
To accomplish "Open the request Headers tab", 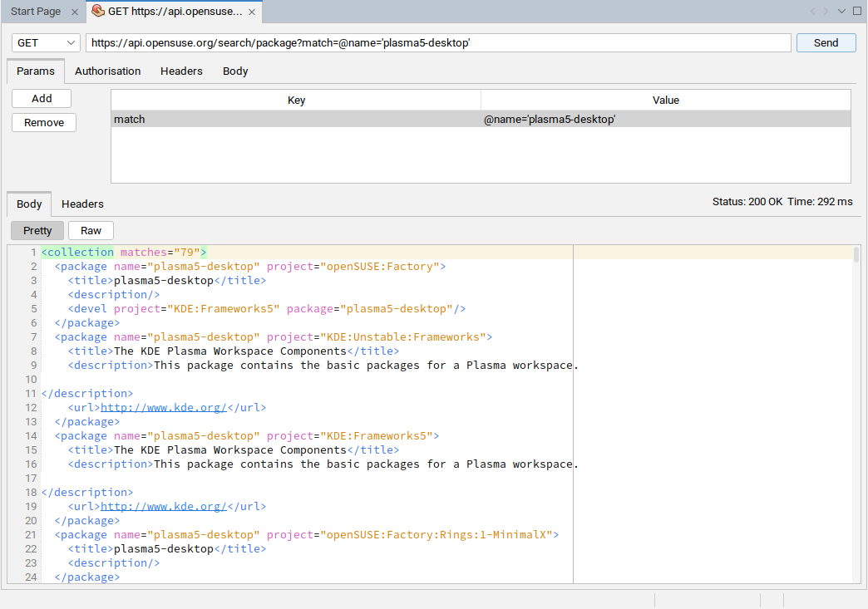I will (181, 71).
